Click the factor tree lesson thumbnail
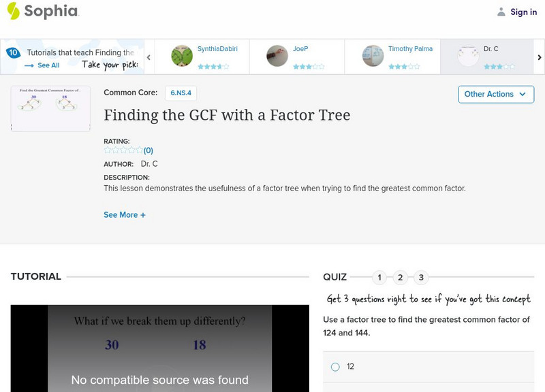Image resolution: width=545 pixels, height=392 pixels. (x=50, y=108)
